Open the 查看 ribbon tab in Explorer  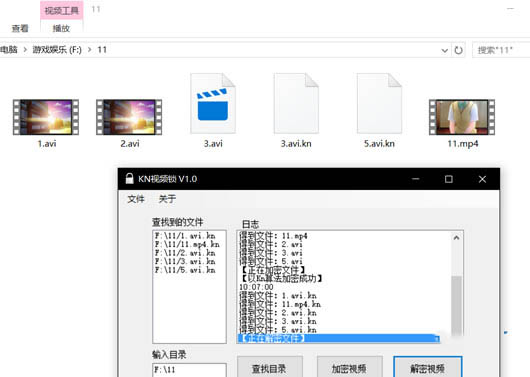pos(20,28)
